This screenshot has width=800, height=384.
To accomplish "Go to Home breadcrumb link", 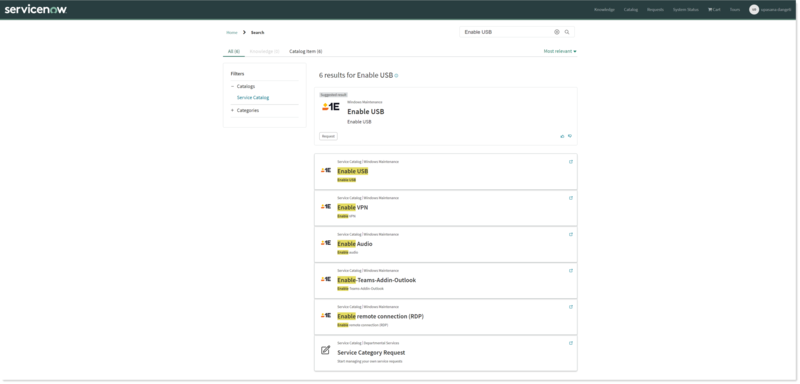I will [x=232, y=33].
